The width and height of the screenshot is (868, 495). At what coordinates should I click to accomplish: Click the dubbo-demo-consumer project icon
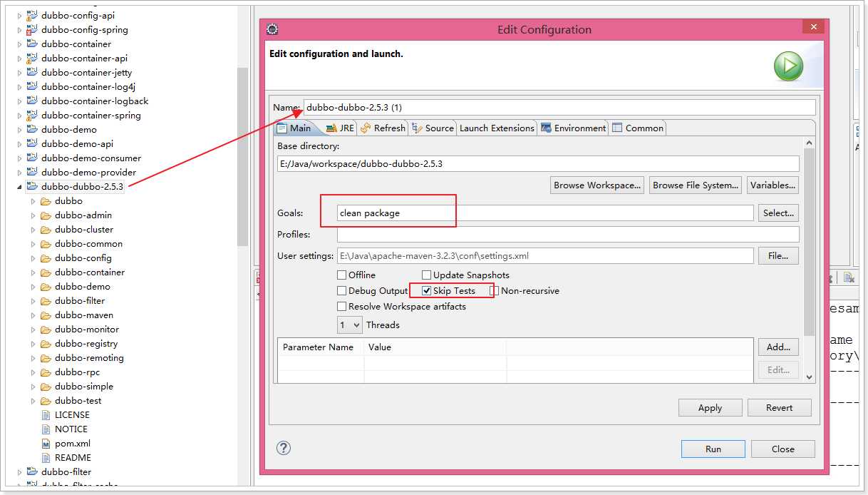pyautogui.click(x=31, y=158)
